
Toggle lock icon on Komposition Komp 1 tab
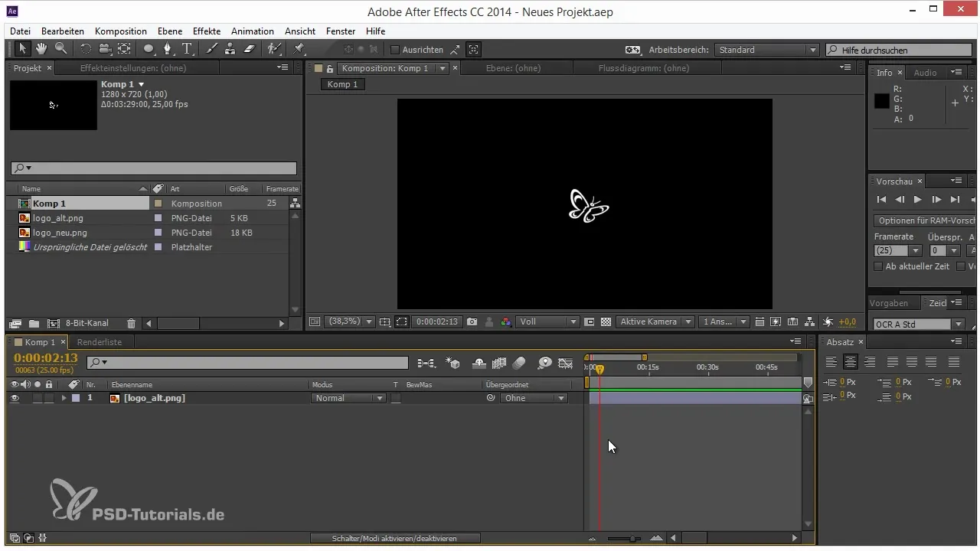pyautogui.click(x=330, y=68)
